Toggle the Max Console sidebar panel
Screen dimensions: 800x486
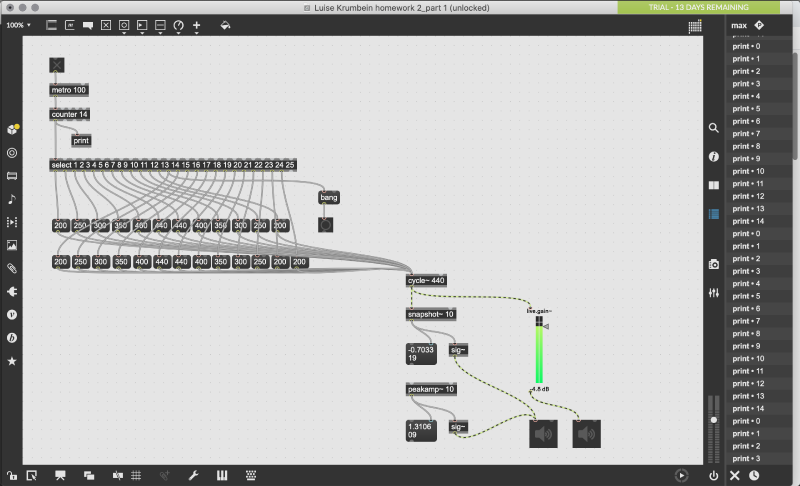point(714,214)
